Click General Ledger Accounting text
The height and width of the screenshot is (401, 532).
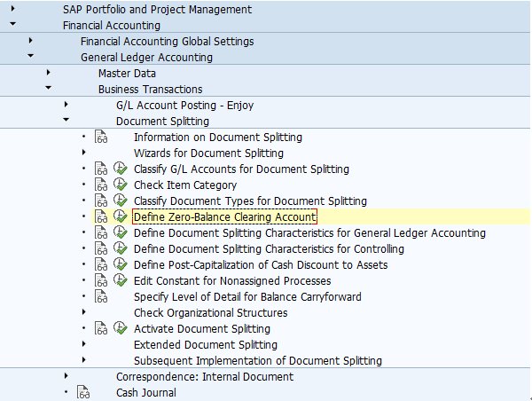pyautogui.click(x=146, y=58)
